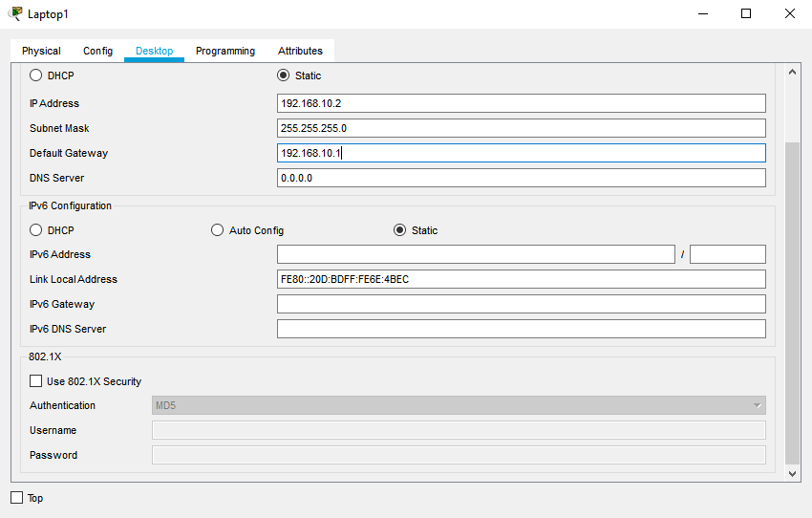Click the 802.1X group label

coord(45,356)
